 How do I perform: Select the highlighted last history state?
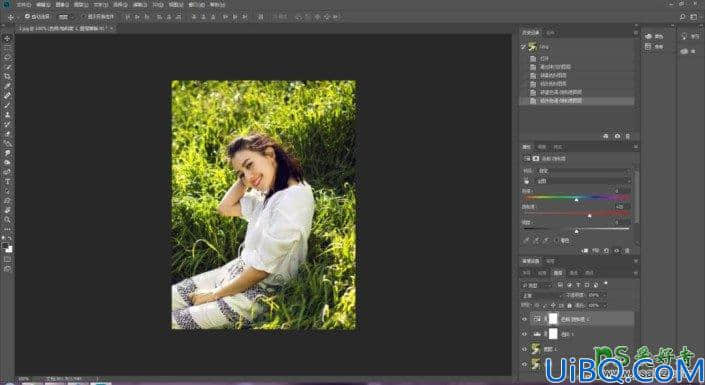[x=577, y=101]
